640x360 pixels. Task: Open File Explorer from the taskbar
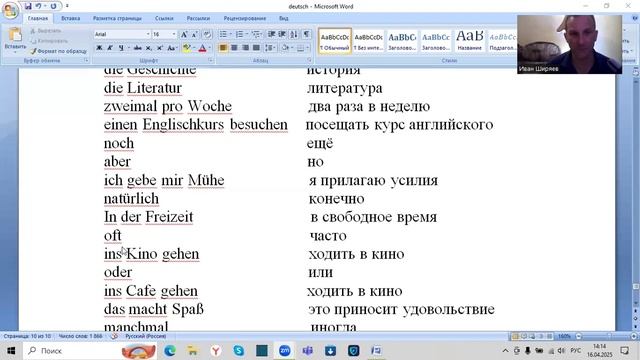[x=193, y=351]
